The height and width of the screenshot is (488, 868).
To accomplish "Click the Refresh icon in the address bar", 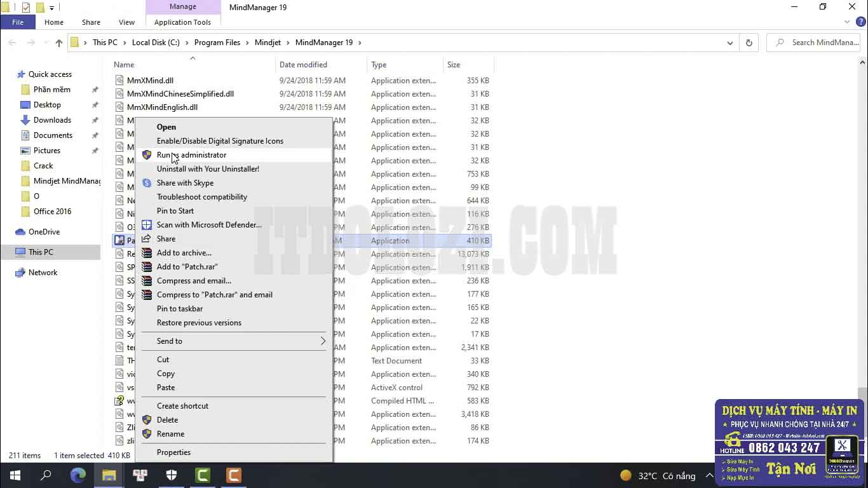I will click(x=749, y=43).
